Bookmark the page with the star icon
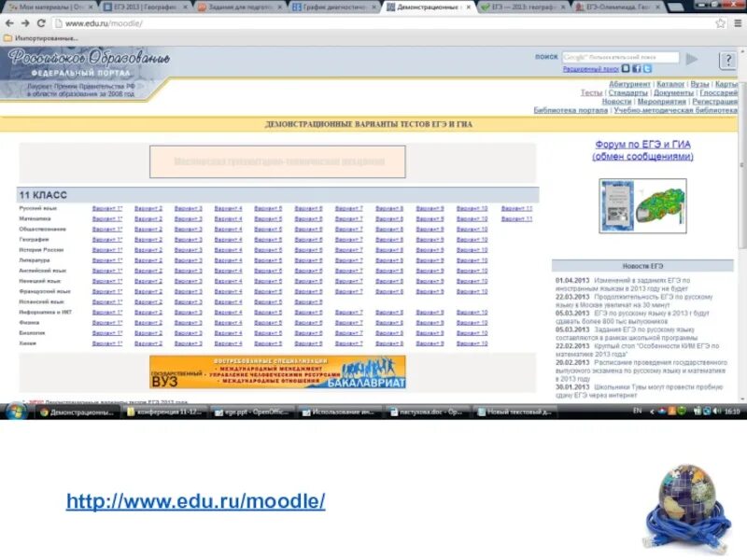This screenshot has width=747, height=560. [720, 22]
